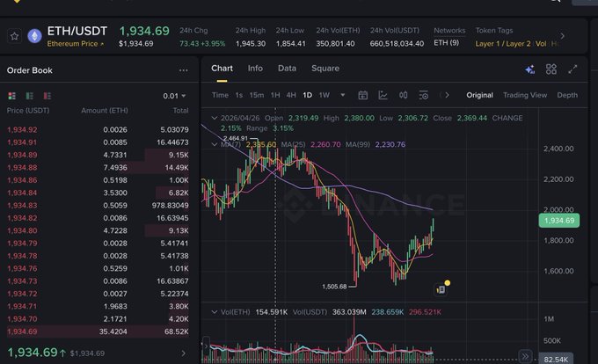Click the total 978.83049 in order book
Screen dimensions: 598x364
click(170, 206)
